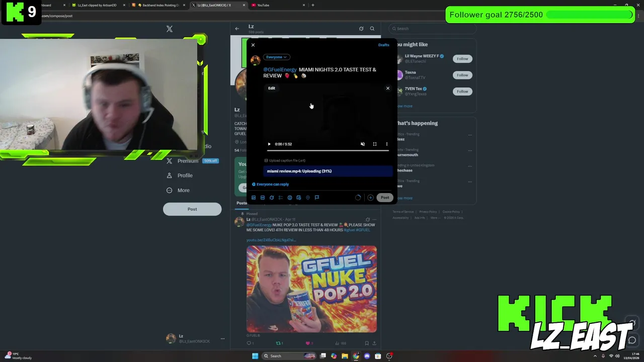
Task: Add media image icon in composer
Action: point(254,198)
